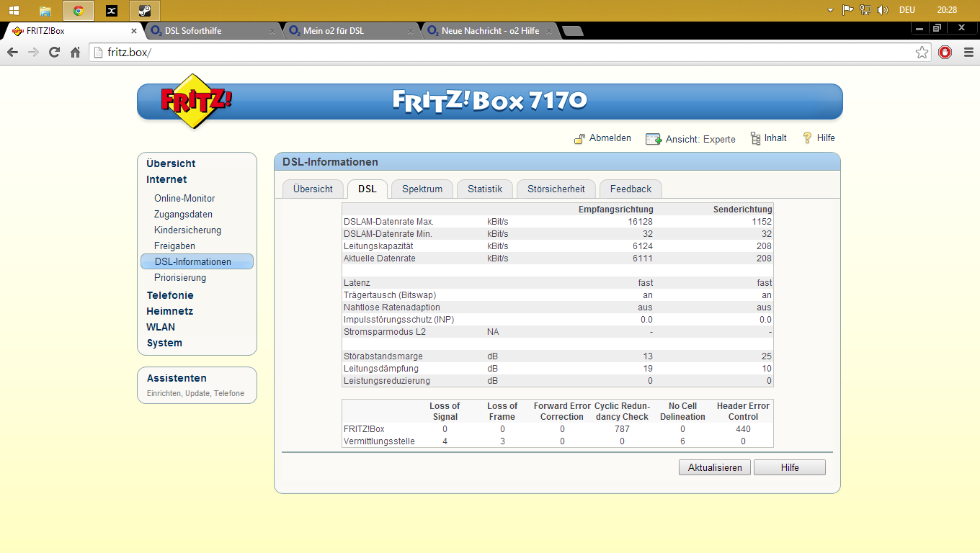This screenshot has width=980, height=553.
Task: Click the Header Error Control value 440
Action: tap(743, 429)
